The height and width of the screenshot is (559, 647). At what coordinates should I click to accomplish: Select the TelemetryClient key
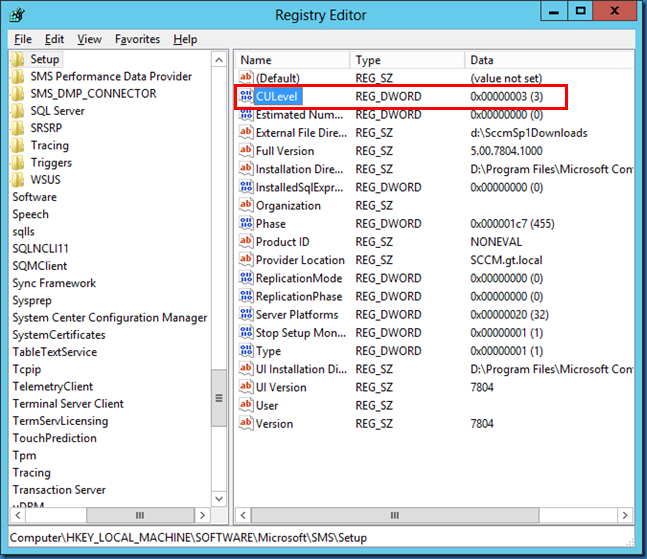coord(53,387)
